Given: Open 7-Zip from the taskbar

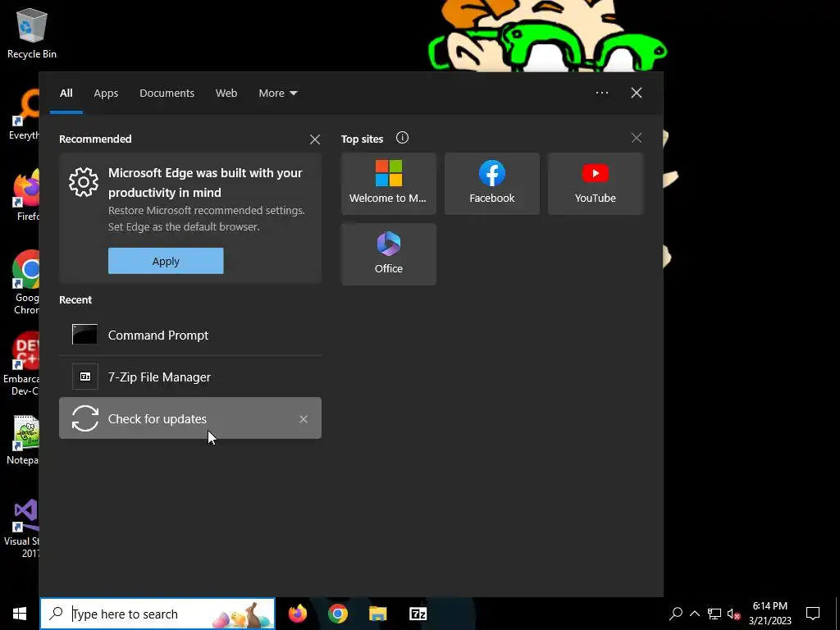Looking at the screenshot, I should click(x=418, y=614).
